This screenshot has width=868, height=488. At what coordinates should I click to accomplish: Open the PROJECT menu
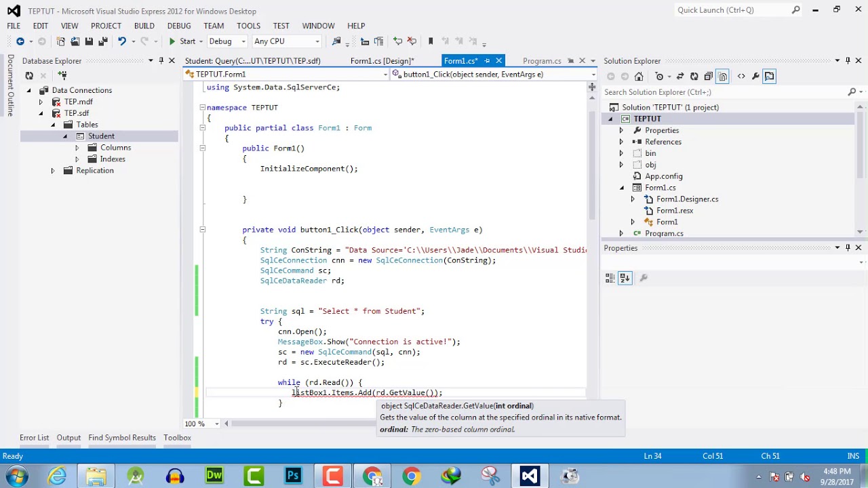pos(106,26)
